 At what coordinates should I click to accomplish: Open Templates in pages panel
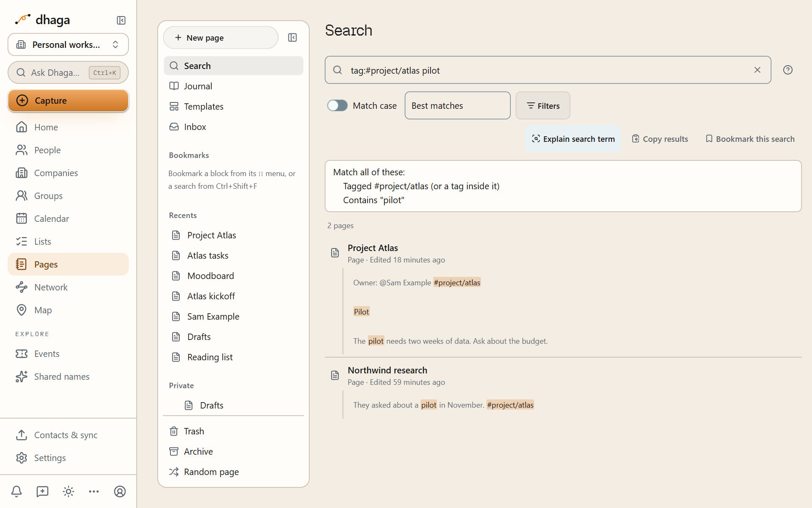click(x=233, y=106)
